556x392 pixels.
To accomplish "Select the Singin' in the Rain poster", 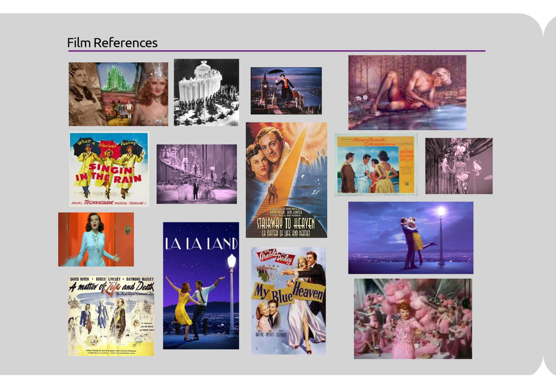I will 109,169.
